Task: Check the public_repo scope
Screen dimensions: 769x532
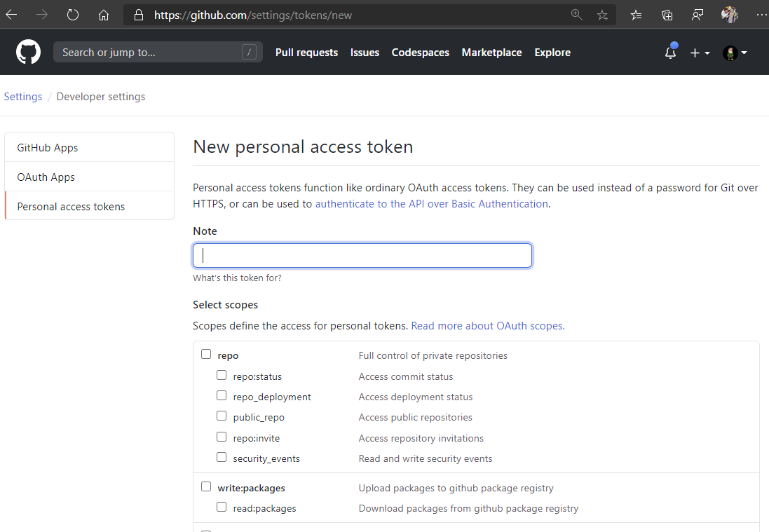Action: point(222,416)
